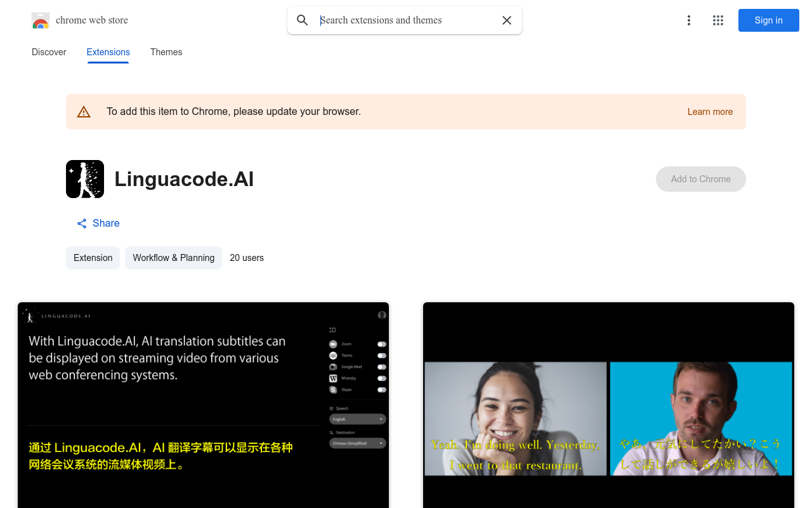Image resolution: width=812 pixels, height=508 pixels.
Task: Click the share icon
Action: pyautogui.click(x=82, y=224)
